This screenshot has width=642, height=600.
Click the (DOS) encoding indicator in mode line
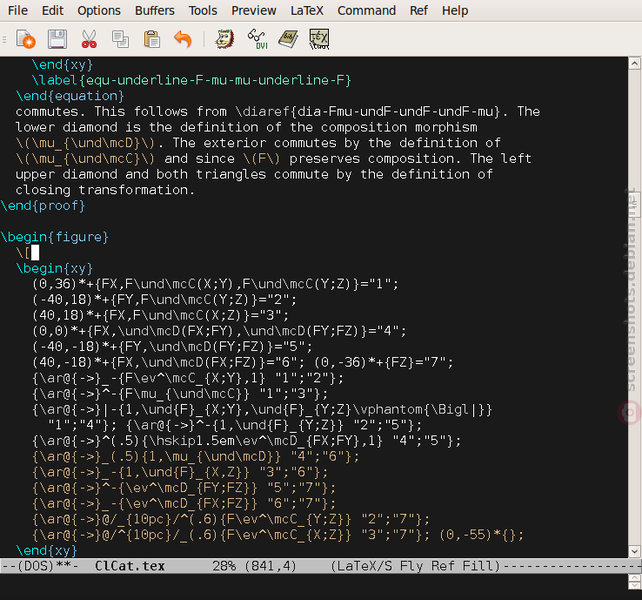35,566
